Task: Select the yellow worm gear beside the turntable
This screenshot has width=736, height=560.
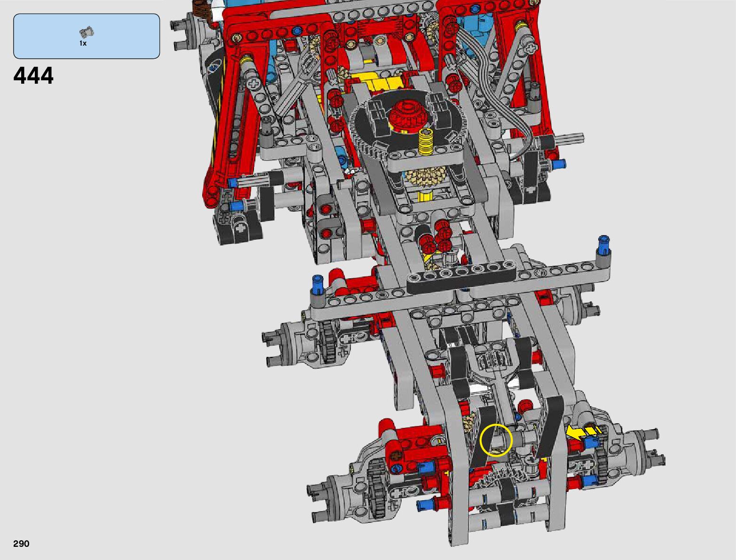Action: pos(425,142)
